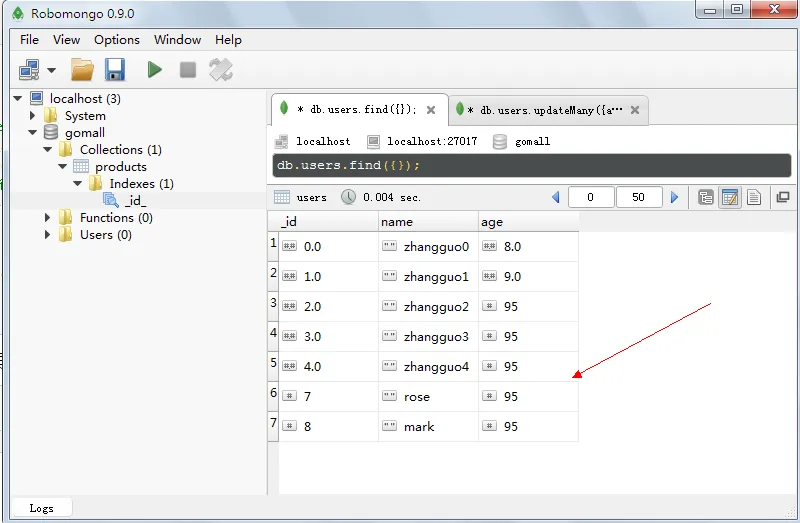The image size is (800, 523).
Task: Switch results to text view mode
Action: point(754,197)
